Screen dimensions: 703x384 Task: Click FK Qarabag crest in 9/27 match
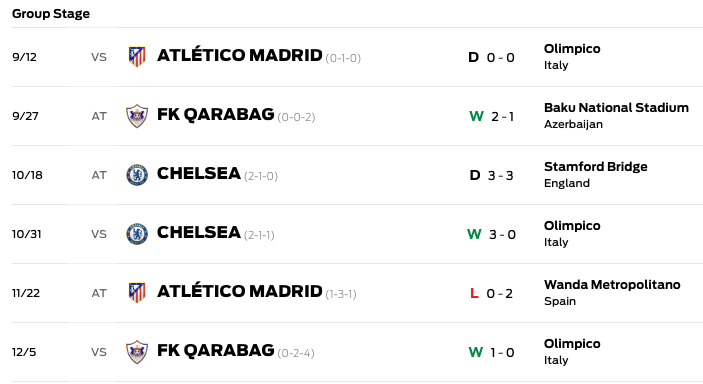[x=137, y=116]
